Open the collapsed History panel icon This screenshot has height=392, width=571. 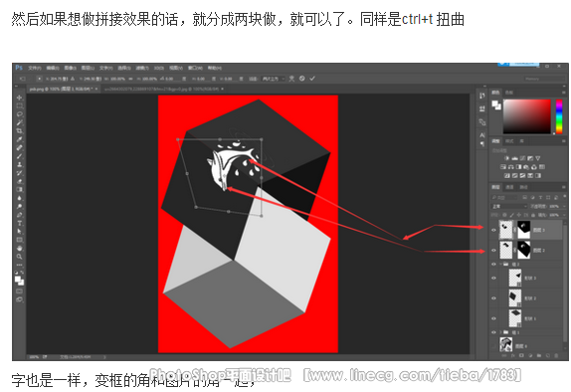tap(482, 96)
